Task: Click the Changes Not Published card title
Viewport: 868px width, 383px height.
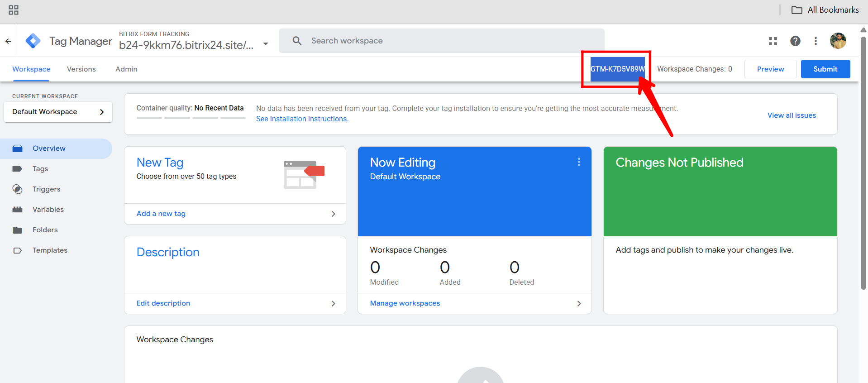Action: [x=679, y=163]
